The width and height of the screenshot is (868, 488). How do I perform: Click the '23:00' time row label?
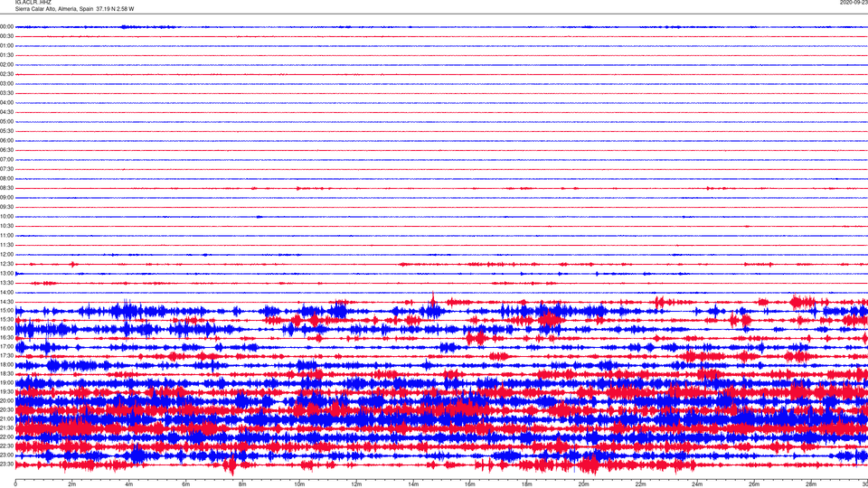point(6,455)
